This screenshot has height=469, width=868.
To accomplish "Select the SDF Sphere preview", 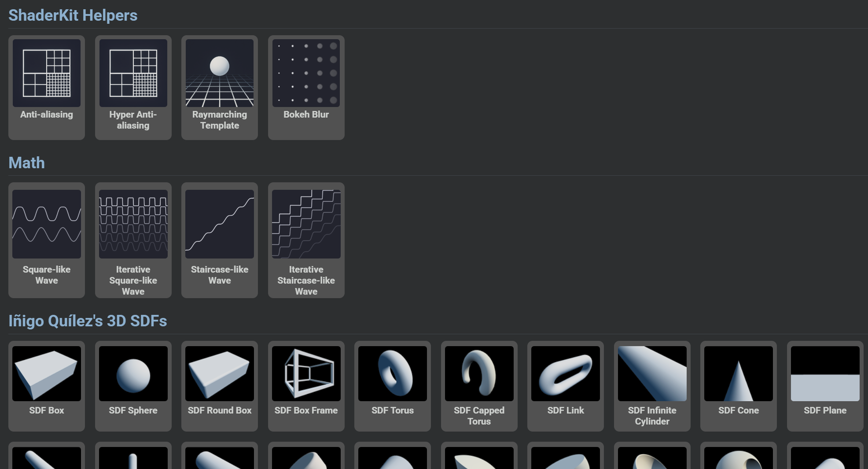I will coord(133,386).
